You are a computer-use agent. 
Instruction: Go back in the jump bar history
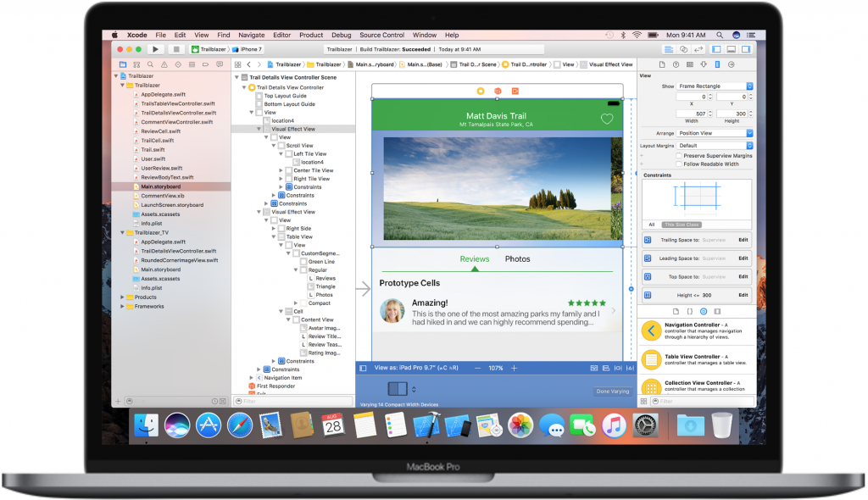click(x=249, y=64)
